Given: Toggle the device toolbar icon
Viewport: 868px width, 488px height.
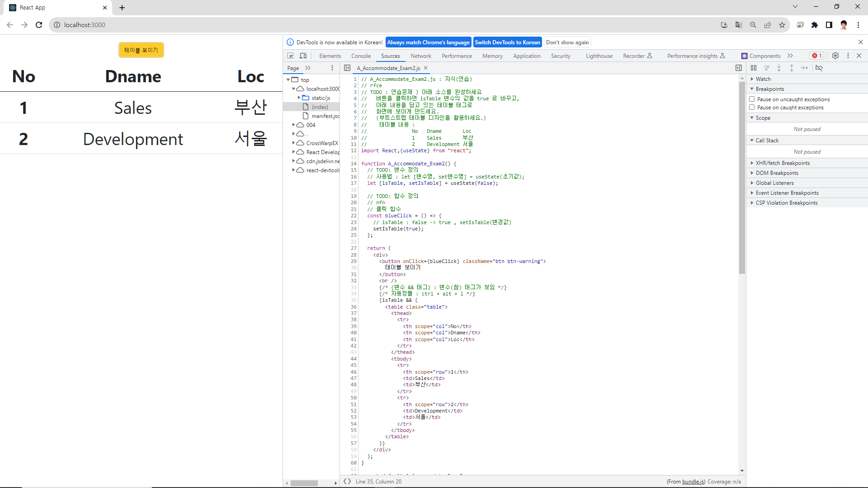Looking at the screenshot, I should [x=303, y=56].
